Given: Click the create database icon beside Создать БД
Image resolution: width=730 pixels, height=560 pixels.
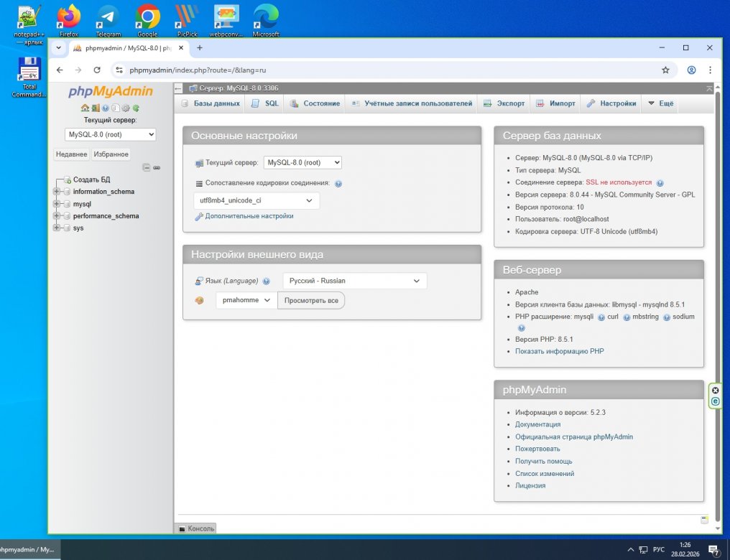Looking at the screenshot, I should [67, 179].
